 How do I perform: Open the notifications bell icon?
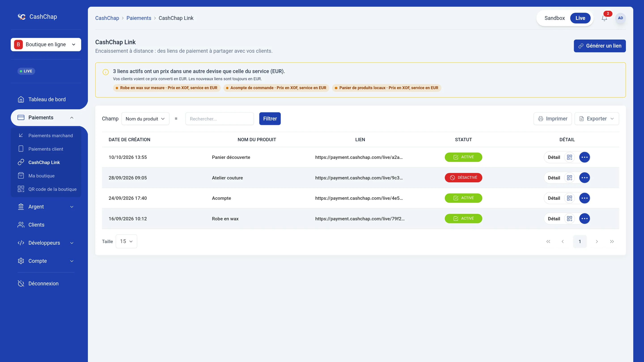[x=604, y=18]
